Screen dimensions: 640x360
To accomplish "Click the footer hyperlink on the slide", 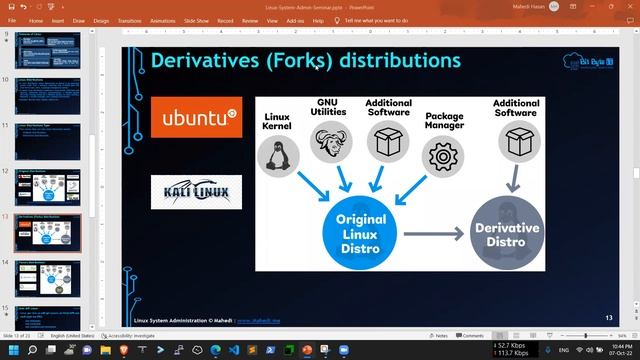I will [258, 321].
